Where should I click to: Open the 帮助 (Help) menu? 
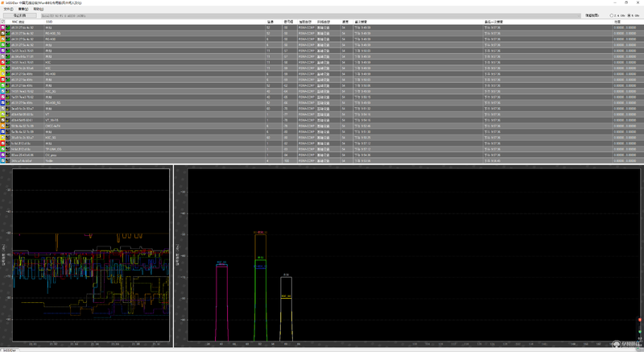click(38, 9)
